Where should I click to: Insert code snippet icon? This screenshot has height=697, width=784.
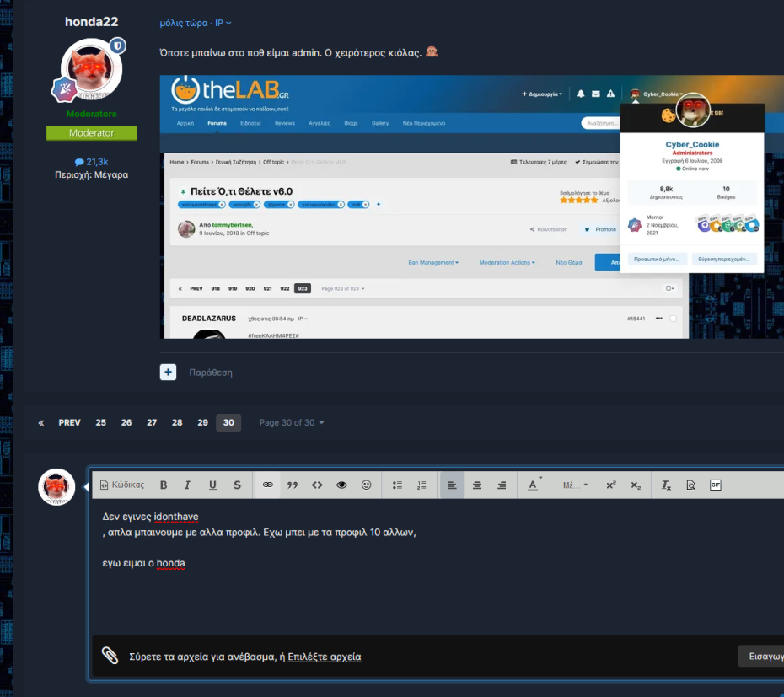pyautogui.click(x=317, y=485)
